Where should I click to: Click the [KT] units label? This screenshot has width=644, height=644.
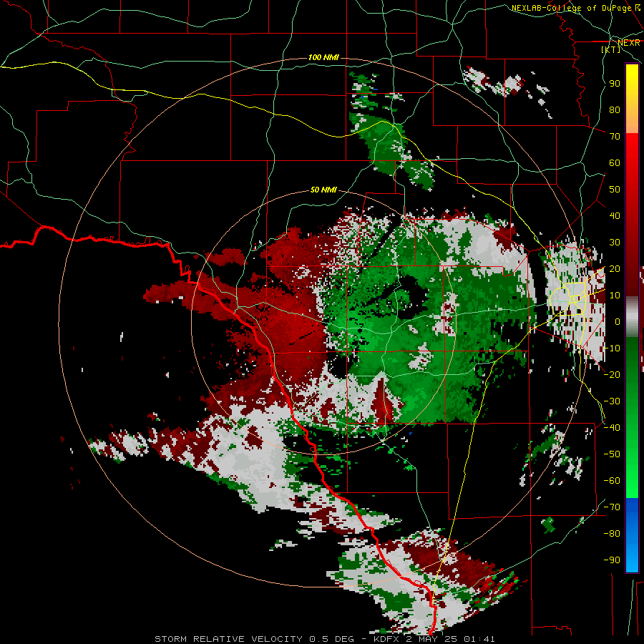click(x=611, y=49)
